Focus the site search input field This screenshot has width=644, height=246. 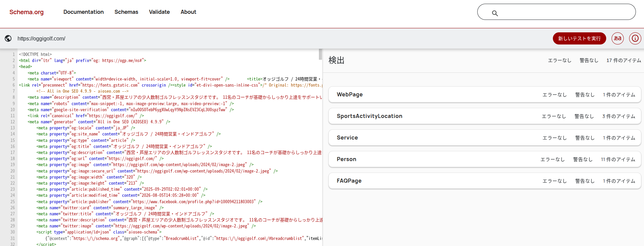pyautogui.click(x=556, y=12)
